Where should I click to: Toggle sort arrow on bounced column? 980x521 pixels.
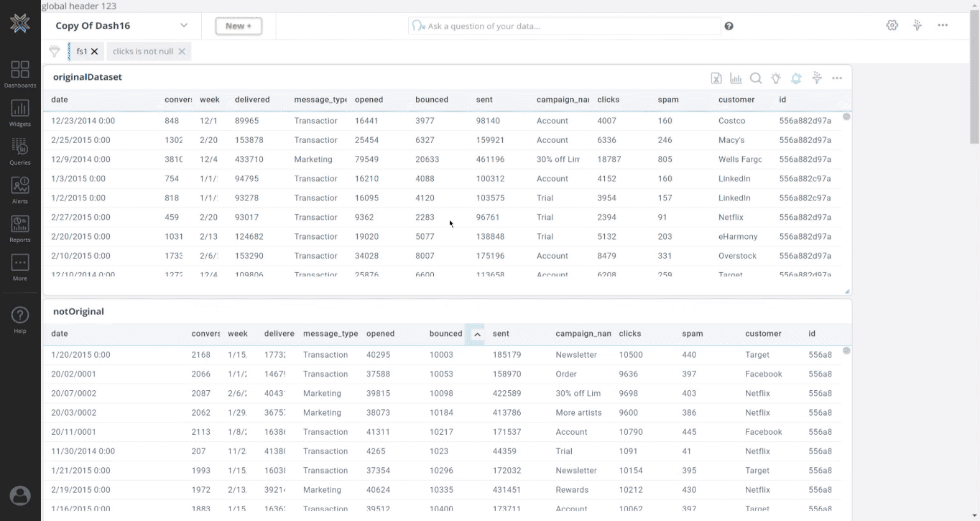[x=477, y=334]
